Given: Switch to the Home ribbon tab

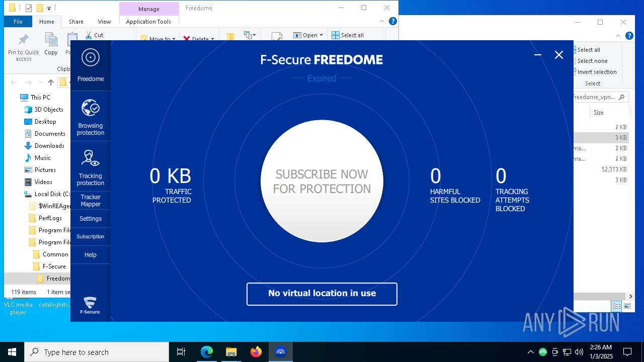Looking at the screenshot, I should pyautogui.click(x=47, y=22).
